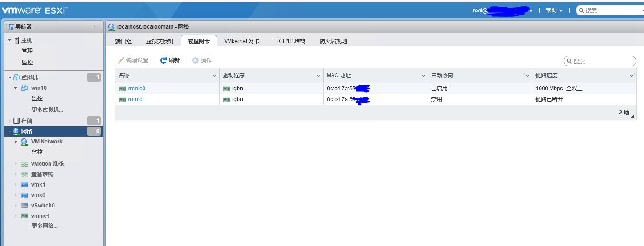Open More networks (更多网络...) in the navigator
Screen dimensions: 644x246
(45, 226)
